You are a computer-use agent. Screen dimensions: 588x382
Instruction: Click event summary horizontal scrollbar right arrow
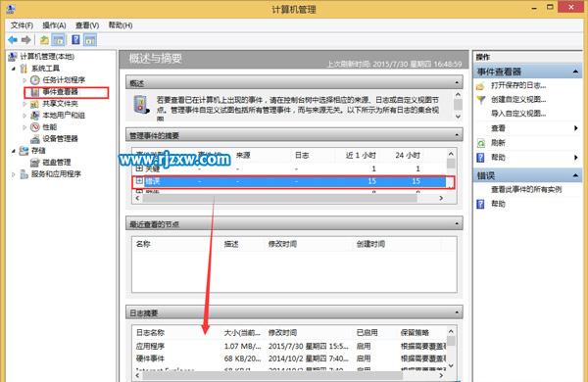point(441,198)
